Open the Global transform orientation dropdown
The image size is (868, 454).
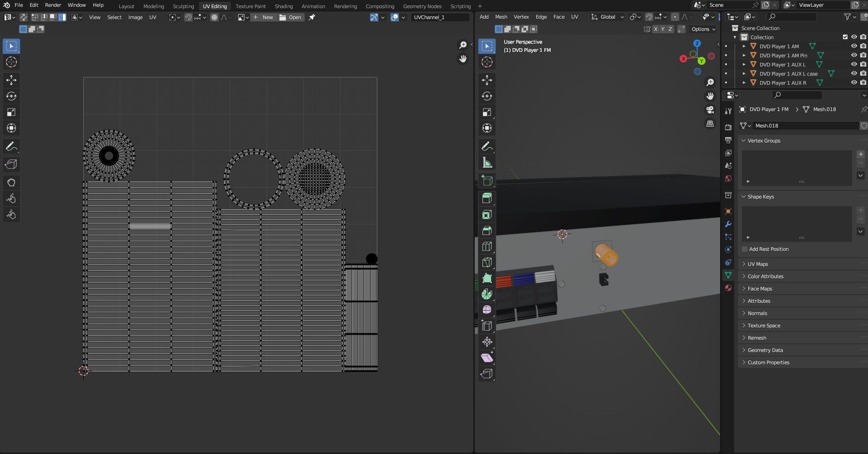[x=608, y=17]
